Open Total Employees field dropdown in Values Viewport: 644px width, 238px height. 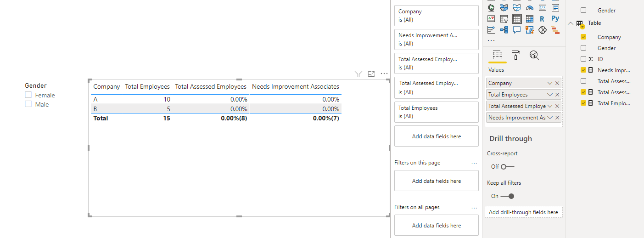pos(550,95)
